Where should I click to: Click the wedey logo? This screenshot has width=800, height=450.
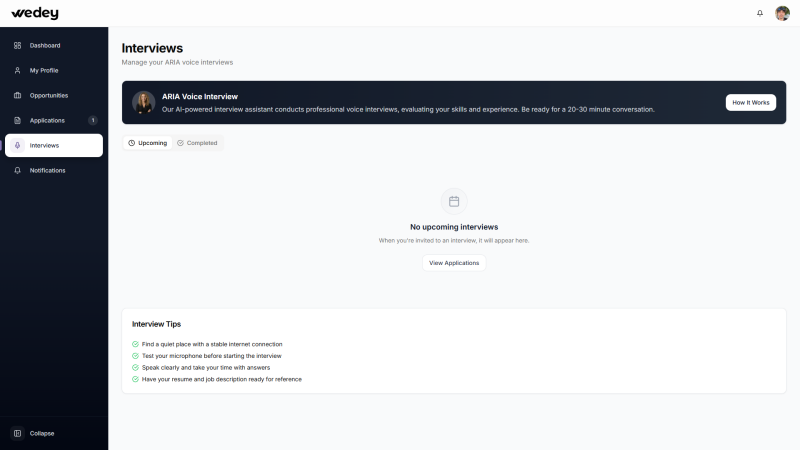(35, 13)
